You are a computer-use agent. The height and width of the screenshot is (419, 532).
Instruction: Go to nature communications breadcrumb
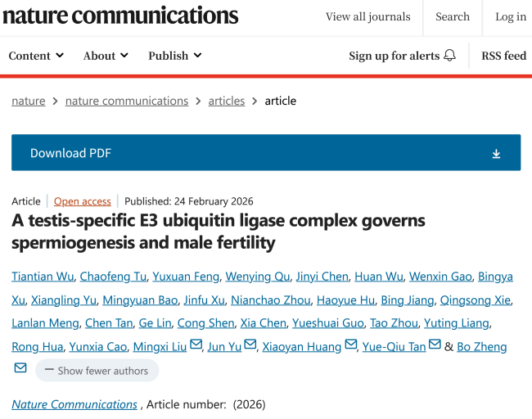point(127,101)
